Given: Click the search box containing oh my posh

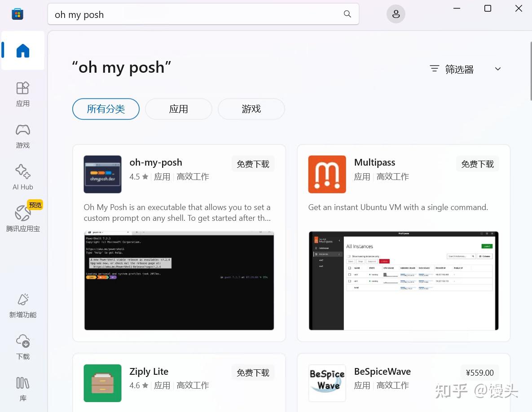Looking at the screenshot, I should (x=203, y=14).
